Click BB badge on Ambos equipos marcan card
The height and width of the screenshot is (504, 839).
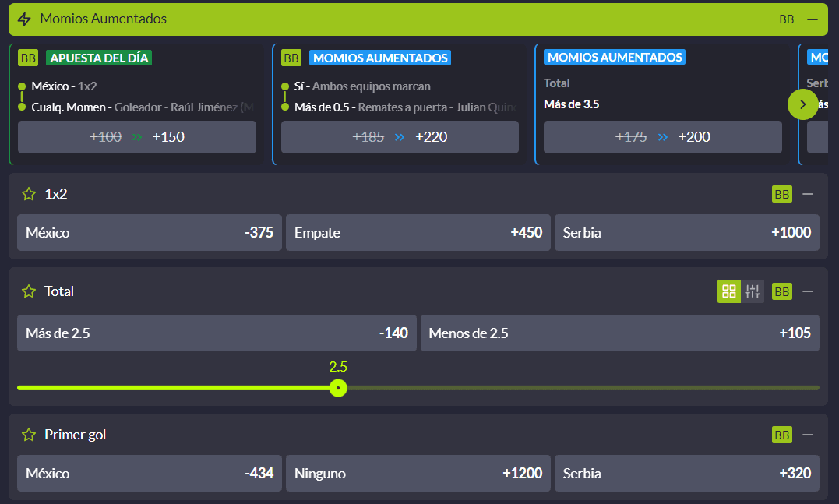pos(291,58)
